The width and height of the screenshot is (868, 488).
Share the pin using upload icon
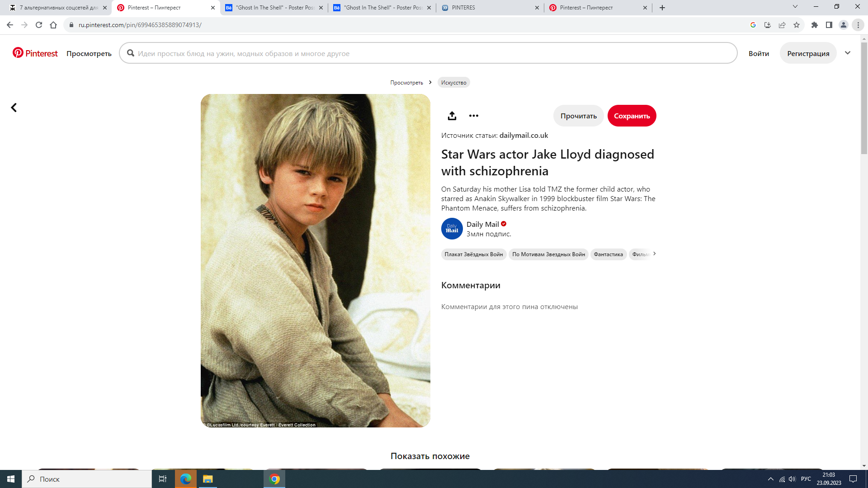point(452,116)
